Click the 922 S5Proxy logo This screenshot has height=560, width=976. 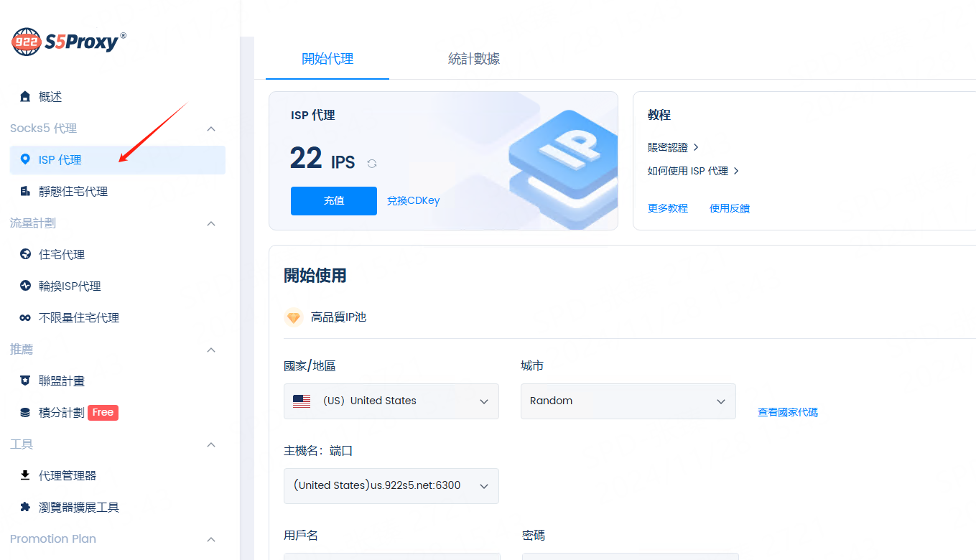click(x=69, y=42)
